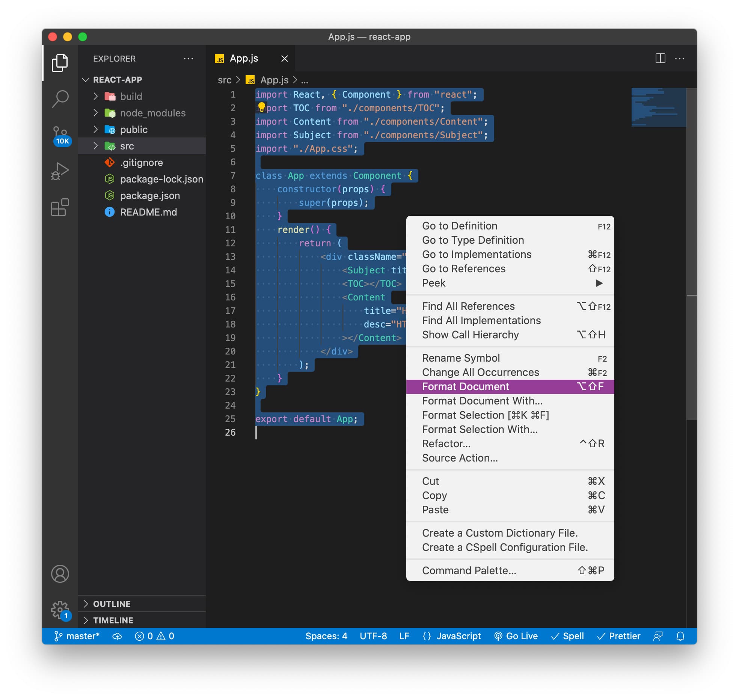
Task: Click the code minimap preview
Action: [658, 107]
